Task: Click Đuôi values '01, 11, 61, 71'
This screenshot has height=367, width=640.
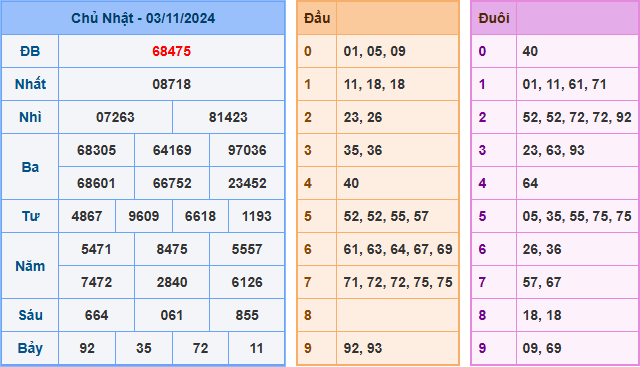Action: point(564,85)
